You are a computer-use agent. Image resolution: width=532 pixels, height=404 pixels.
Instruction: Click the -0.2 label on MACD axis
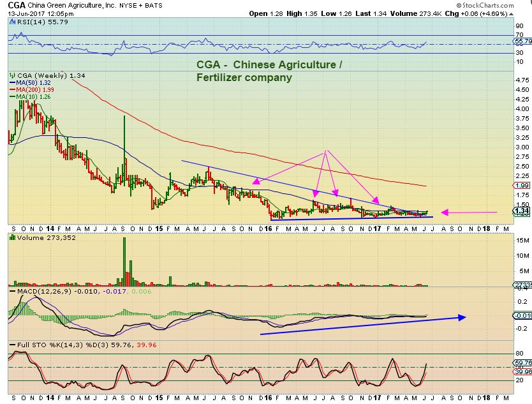tap(522, 329)
